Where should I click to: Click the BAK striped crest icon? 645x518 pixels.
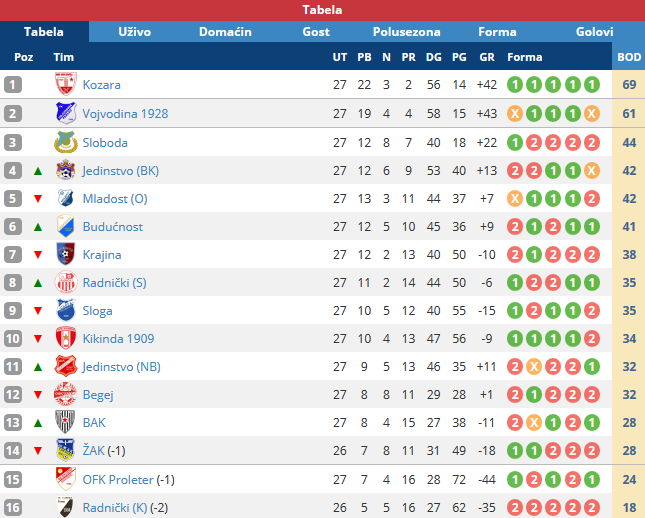click(x=65, y=422)
